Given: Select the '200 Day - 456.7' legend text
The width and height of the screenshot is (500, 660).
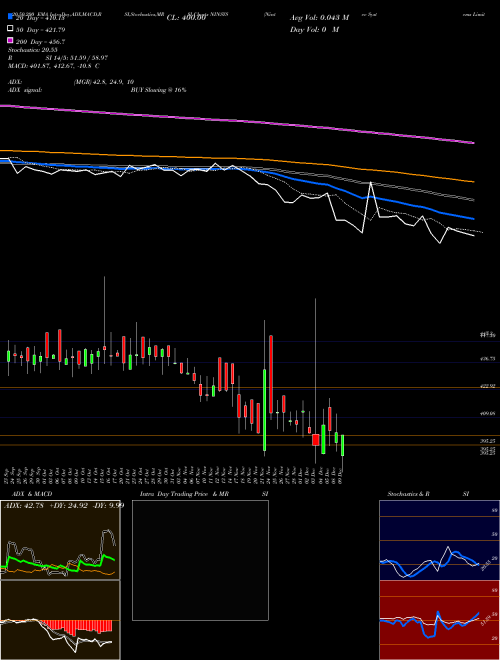Looking at the screenshot, I should coord(41,42).
